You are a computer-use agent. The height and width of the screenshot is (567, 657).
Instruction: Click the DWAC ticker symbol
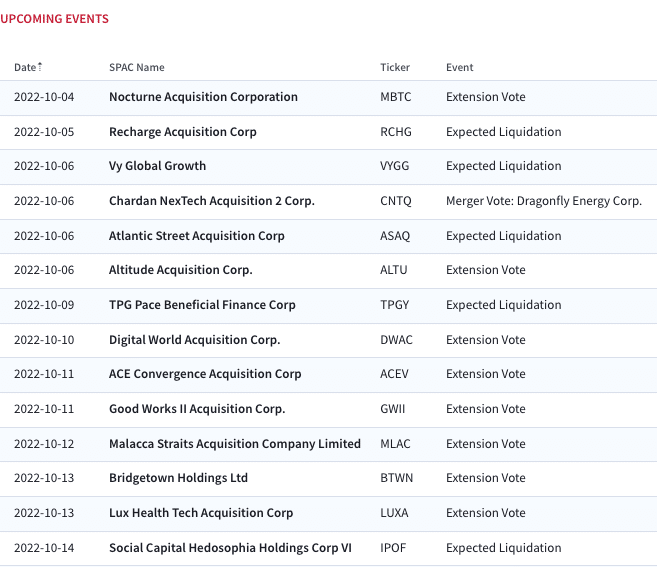pos(396,340)
